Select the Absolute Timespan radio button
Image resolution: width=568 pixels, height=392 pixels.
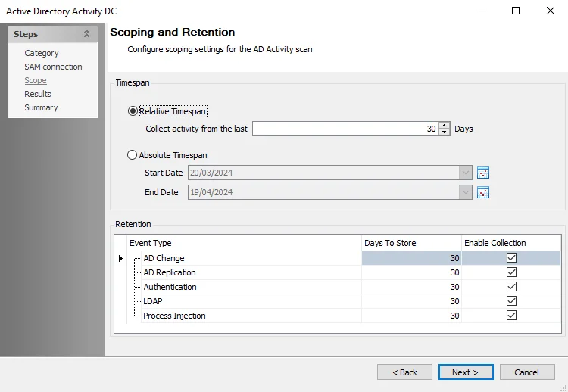pyautogui.click(x=133, y=155)
